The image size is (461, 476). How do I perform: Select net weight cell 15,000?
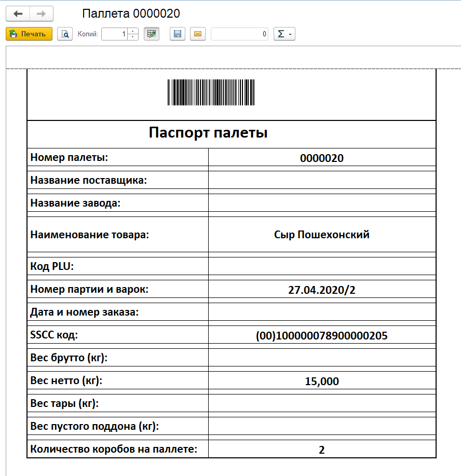(x=321, y=382)
